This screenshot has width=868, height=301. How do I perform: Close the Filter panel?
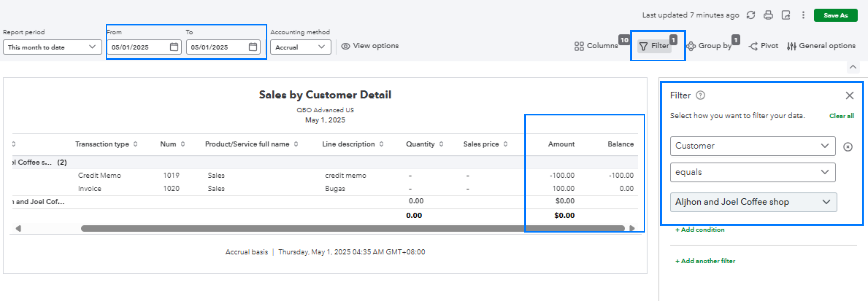tap(849, 96)
